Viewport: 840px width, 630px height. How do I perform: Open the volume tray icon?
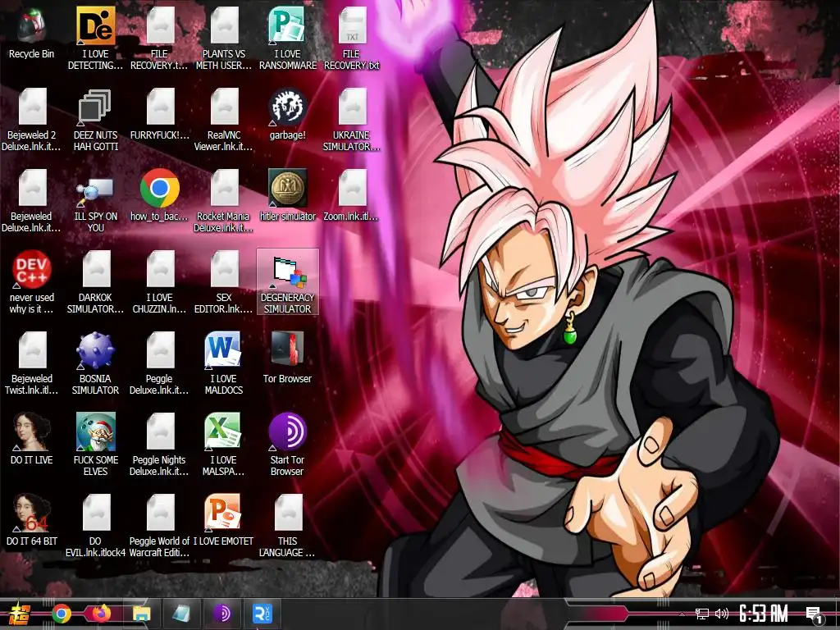[722, 614]
